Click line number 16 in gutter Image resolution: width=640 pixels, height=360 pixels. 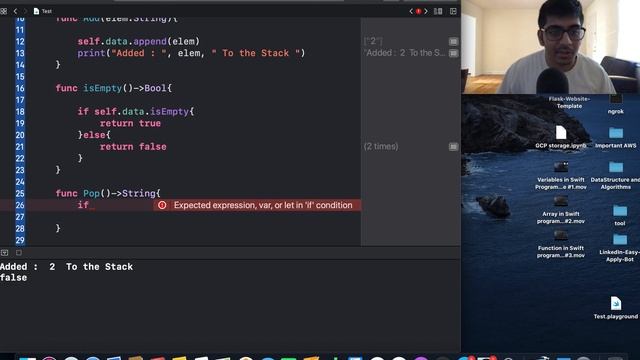[x=20, y=89]
